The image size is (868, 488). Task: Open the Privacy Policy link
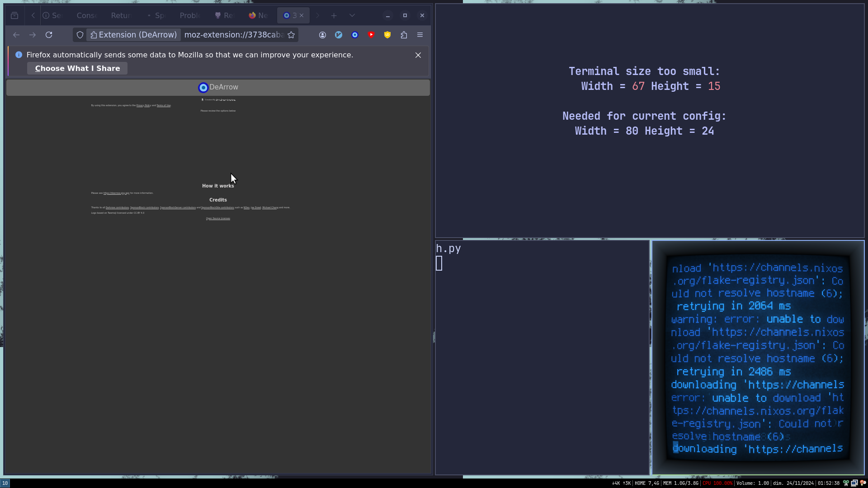click(x=144, y=105)
